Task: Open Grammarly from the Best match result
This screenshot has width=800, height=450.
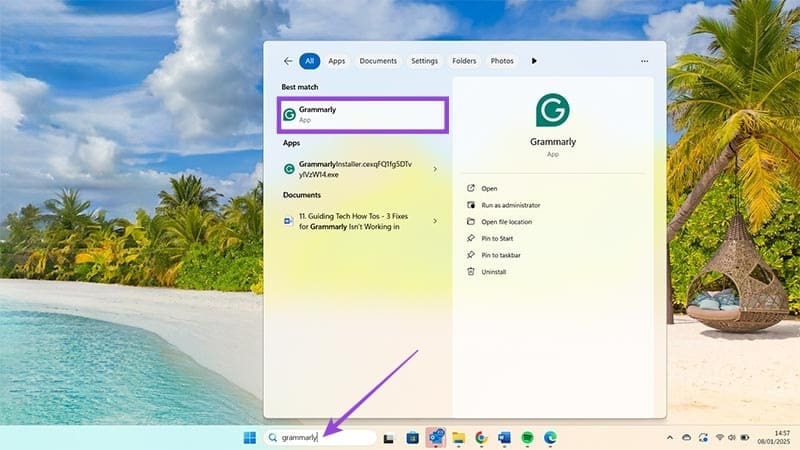Action: click(361, 114)
